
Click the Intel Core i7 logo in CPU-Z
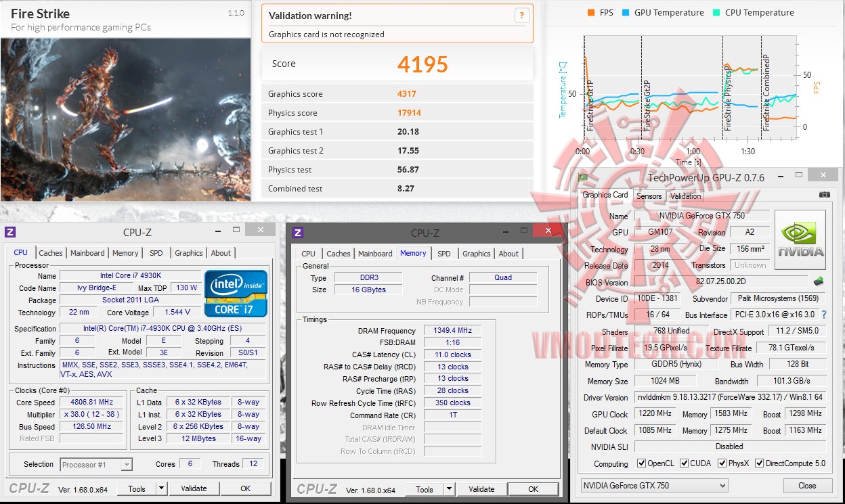pyautogui.click(x=236, y=293)
